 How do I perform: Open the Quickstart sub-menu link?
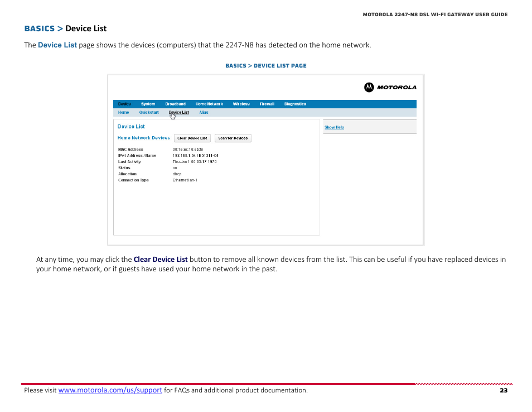(x=149, y=112)
